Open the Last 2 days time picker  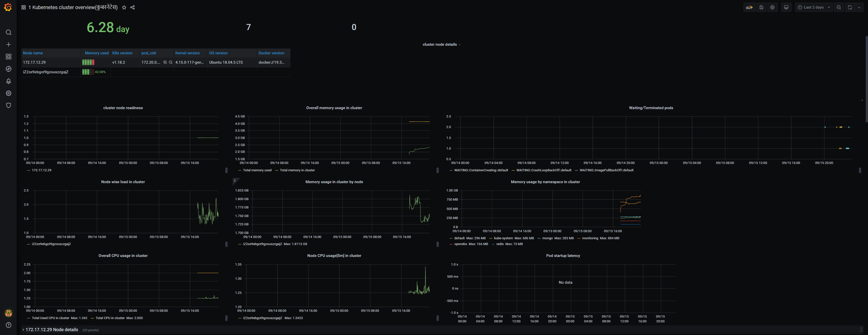coord(813,7)
